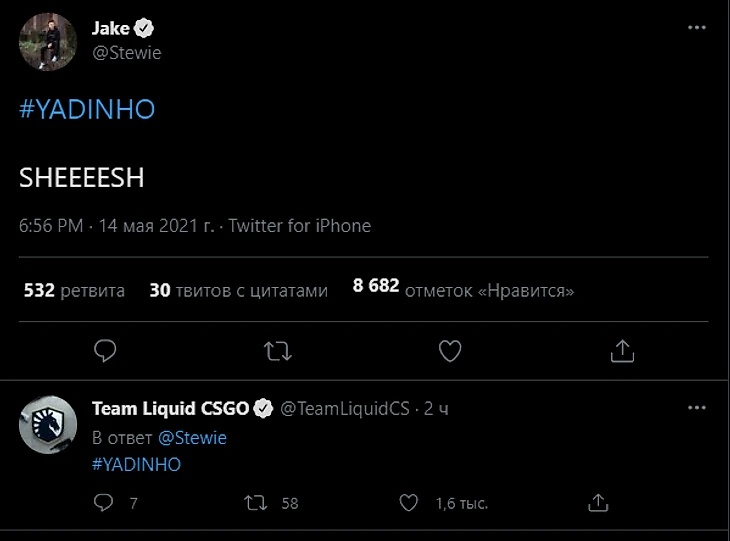
Task: Open more options on Jake's tweet
Action: click(697, 30)
